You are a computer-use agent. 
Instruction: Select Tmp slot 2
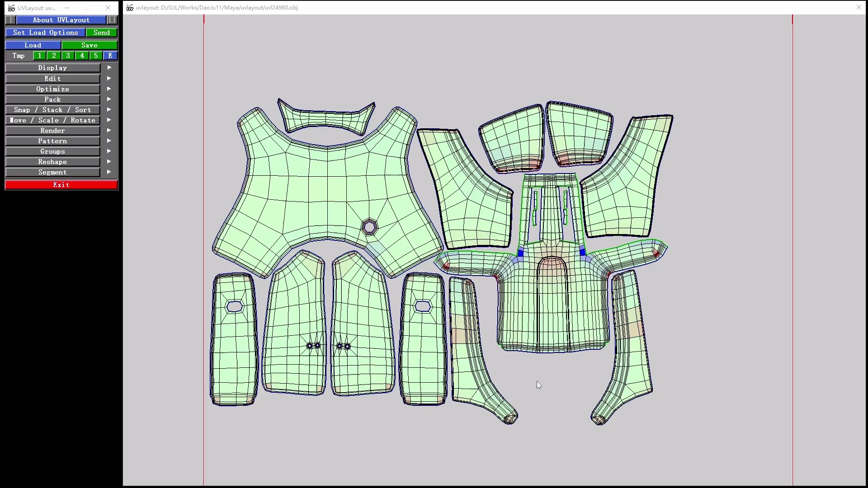point(54,56)
